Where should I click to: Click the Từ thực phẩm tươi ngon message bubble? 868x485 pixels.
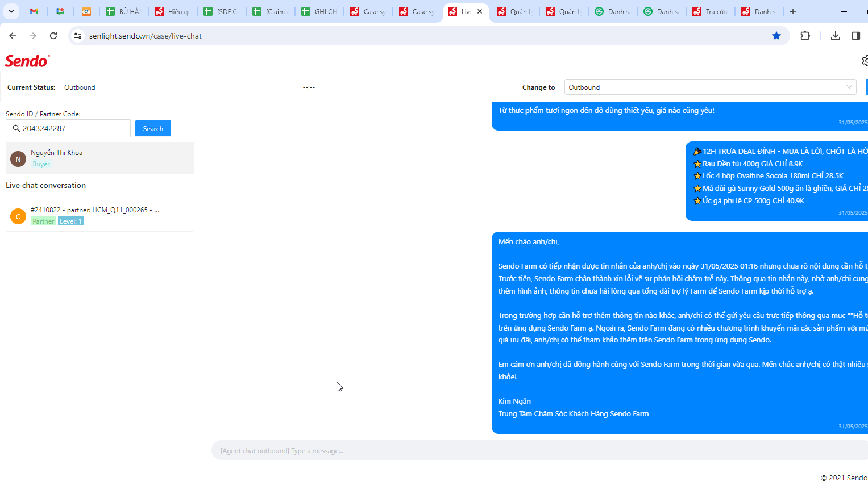680,116
